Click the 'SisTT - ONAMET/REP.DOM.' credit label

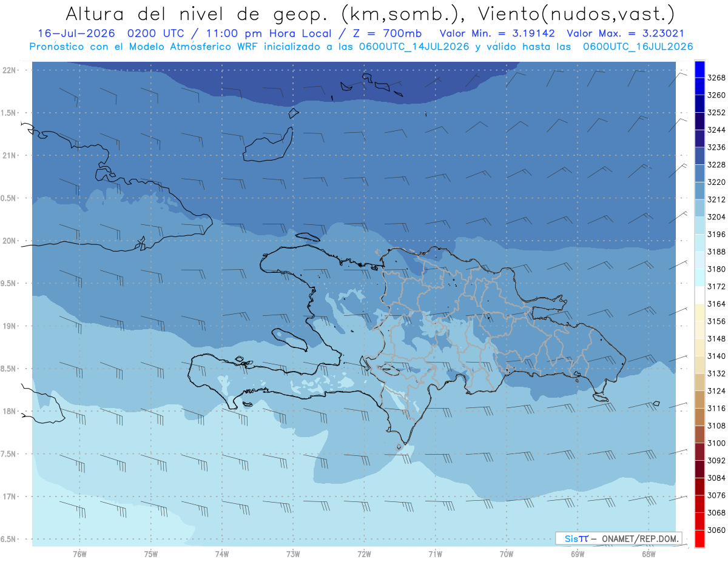pos(618,538)
